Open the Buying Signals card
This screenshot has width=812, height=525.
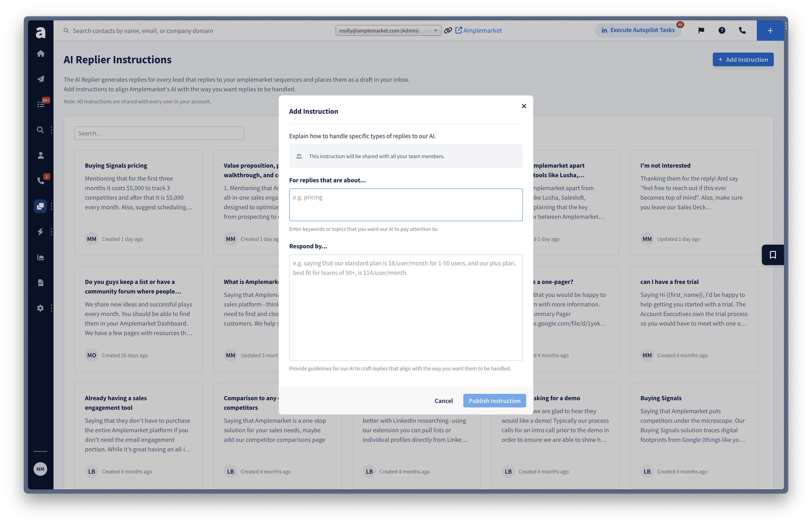click(x=694, y=436)
